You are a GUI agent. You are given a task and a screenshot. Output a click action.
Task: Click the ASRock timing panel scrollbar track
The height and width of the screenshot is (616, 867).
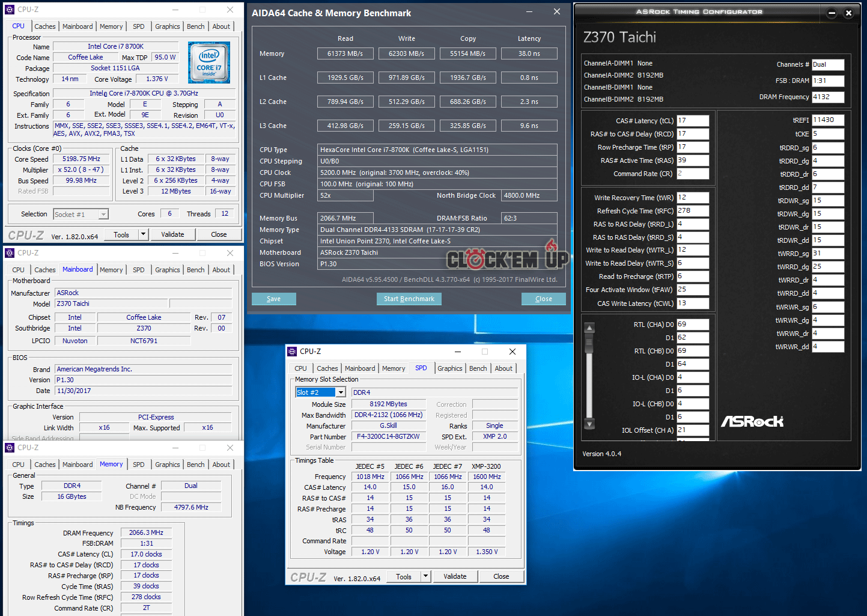click(589, 385)
